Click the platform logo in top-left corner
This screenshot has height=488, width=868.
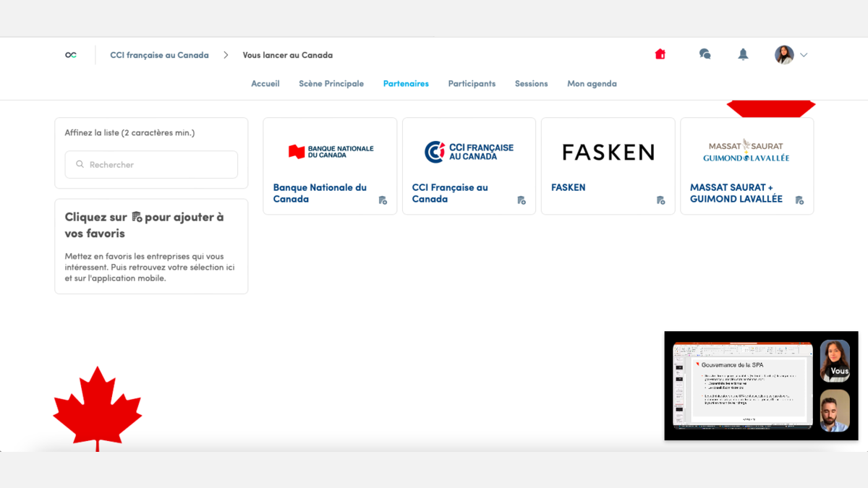[x=71, y=55]
